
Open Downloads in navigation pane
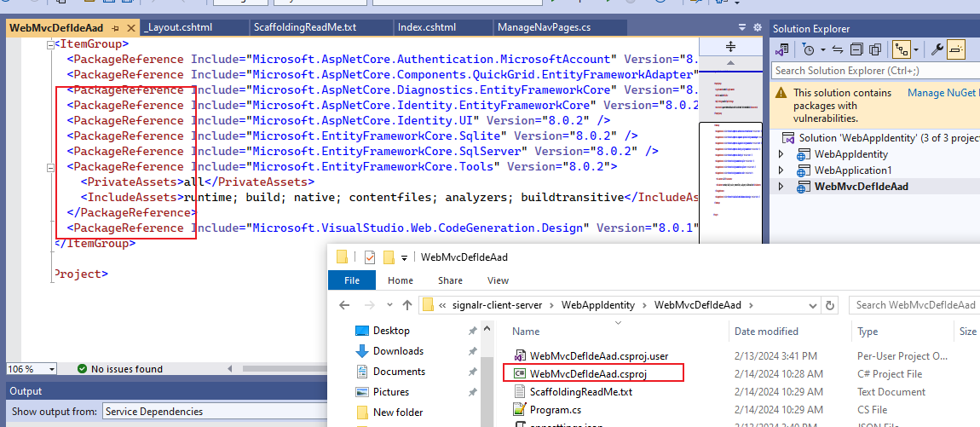click(398, 351)
